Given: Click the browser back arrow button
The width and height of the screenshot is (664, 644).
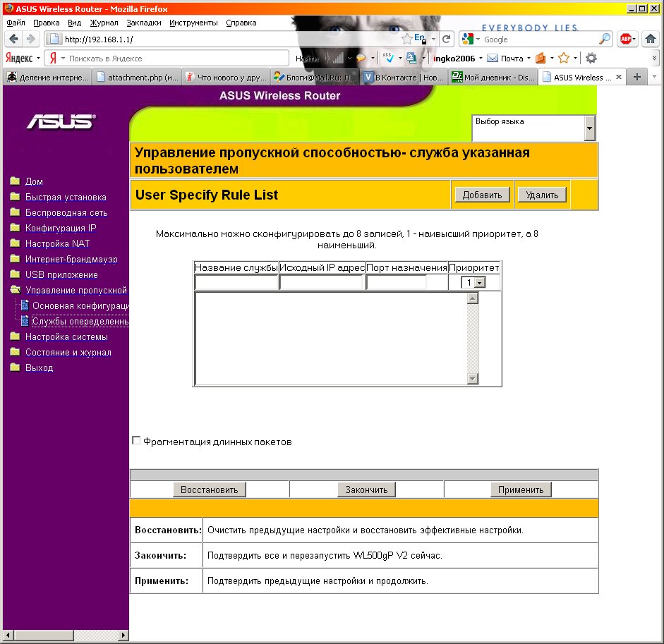Looking at the screenshot, I should pyautogui.click(x=14, y=40).
